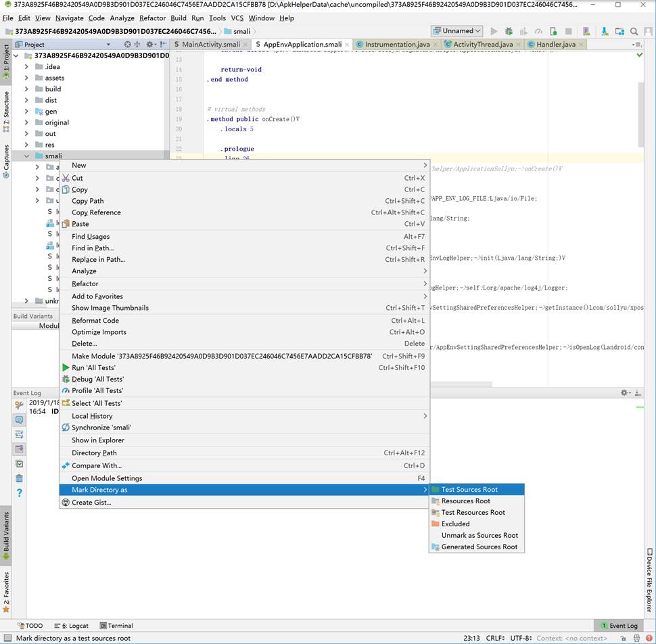656x644 pixels.
Task: Collapse the root project node
Action: coord(16,55)
